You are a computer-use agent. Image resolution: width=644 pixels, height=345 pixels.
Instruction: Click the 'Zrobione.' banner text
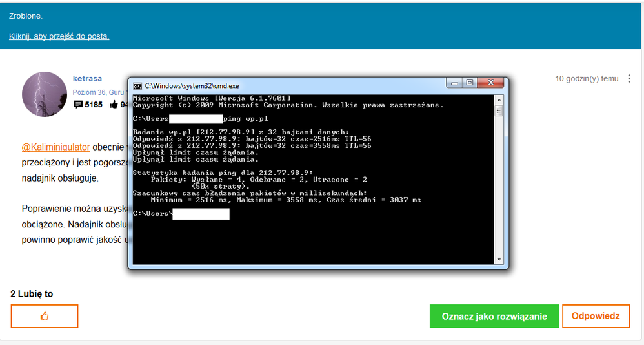pyautogui.click(x=26, y=16)
